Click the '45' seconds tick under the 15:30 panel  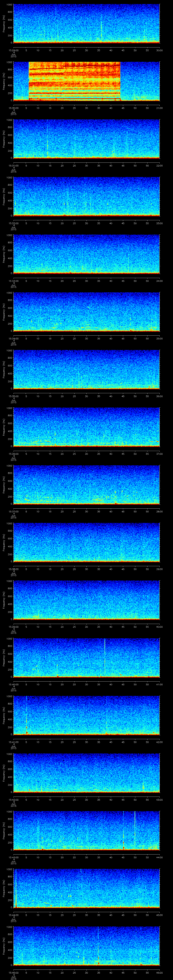tap(123, 108)
